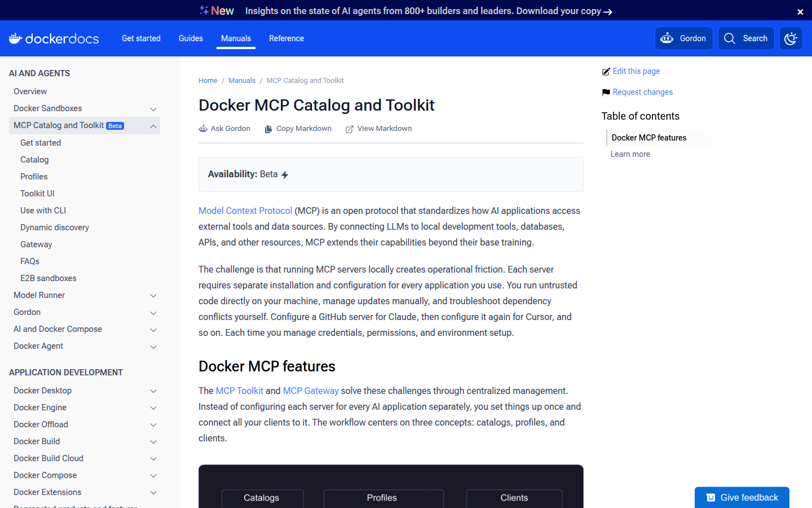This screenshot has height=508, width=812.
Task: Open the Get started tab
Action: (141, 38)
